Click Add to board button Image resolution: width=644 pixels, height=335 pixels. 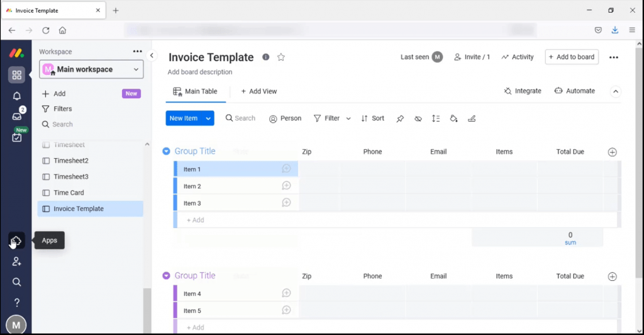pyautogui.click(x=571, y=57)
